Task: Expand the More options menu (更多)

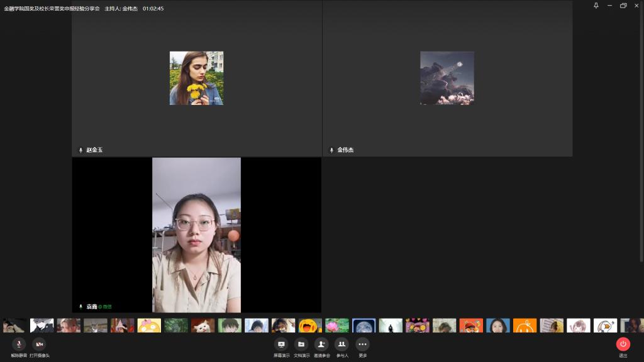Action: click(362, 344)
